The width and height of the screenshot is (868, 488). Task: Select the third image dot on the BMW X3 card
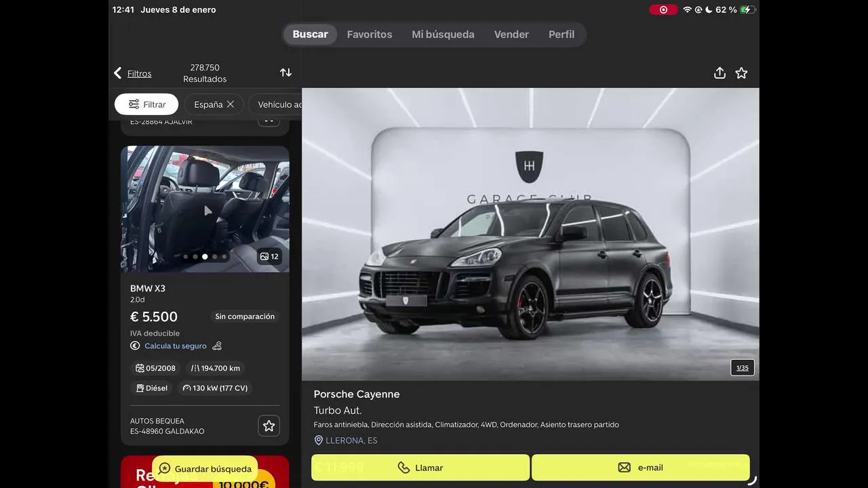tap(205, 257)
